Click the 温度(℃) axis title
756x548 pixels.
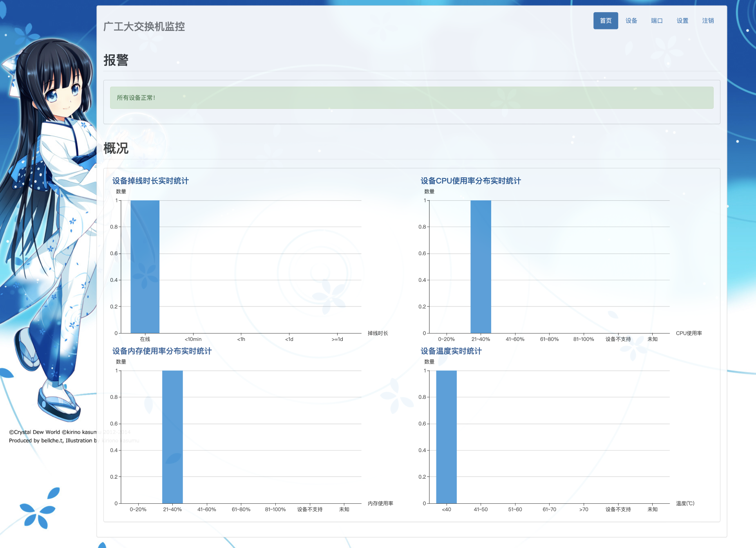click(685, 503)
